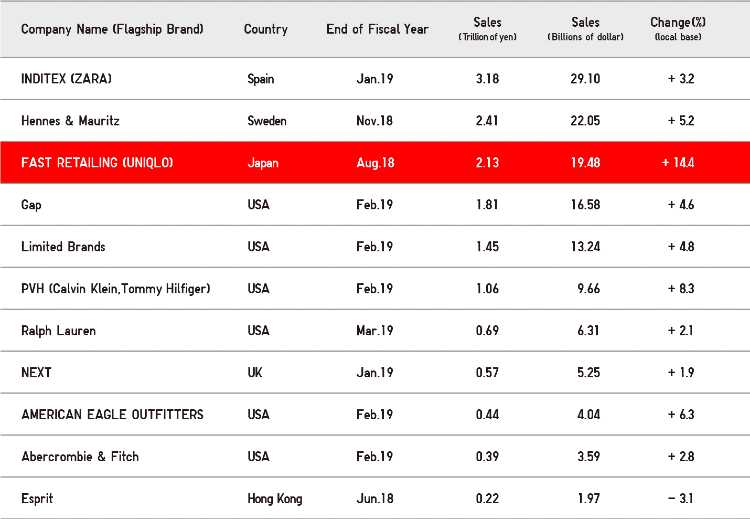Image resolution: width=750 pixels, height=519 pixels.
Task: Select the + 14.4 change value
Action: 678,163
